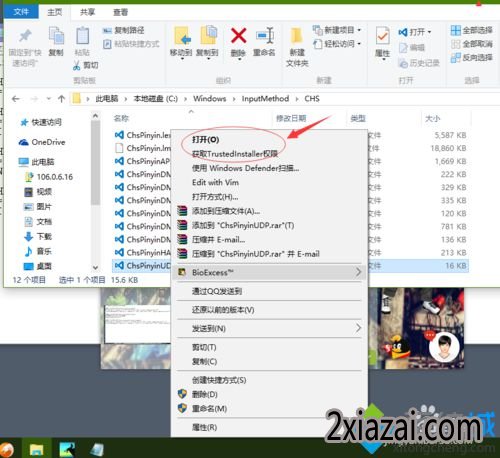Click History in the ribbon
This screenshot has height=458, width=500.
[x=419, y=63]
